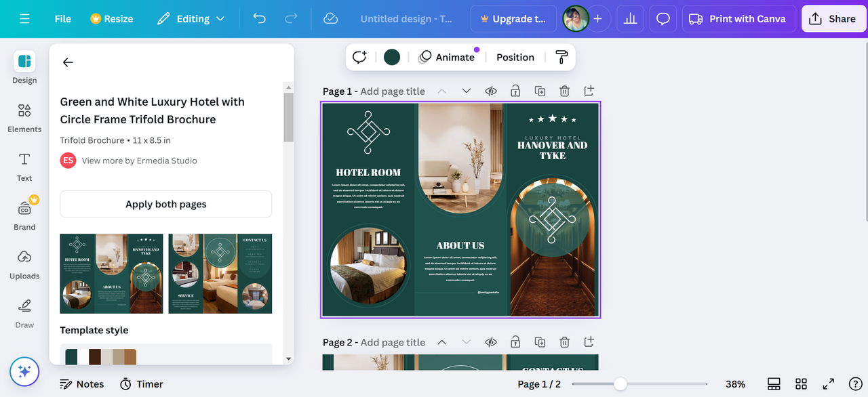
Task: Open the analytics bar chart icon
Action: tap(630, 19)
